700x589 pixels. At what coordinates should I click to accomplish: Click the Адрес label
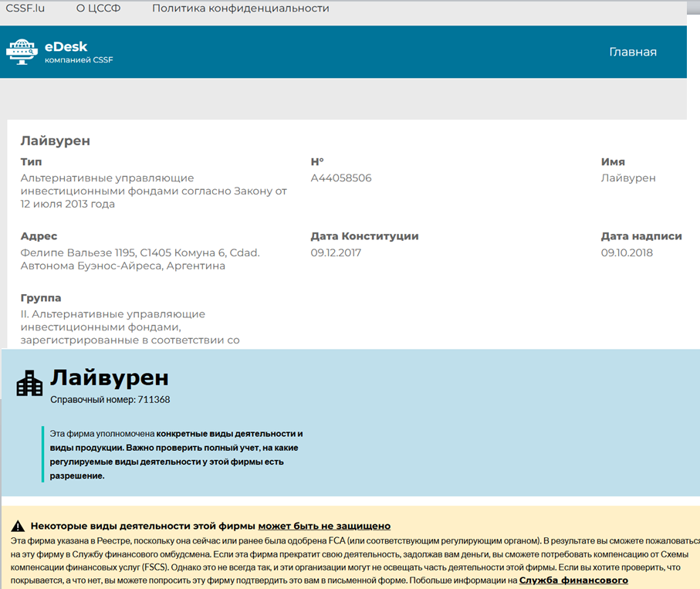pyautogui.click(x=39, y=236)
